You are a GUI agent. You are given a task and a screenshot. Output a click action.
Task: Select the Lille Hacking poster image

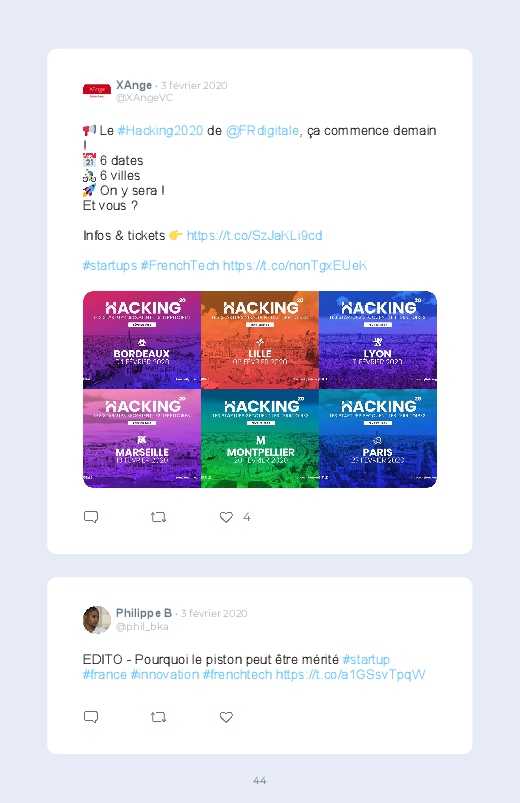[260, 340]
